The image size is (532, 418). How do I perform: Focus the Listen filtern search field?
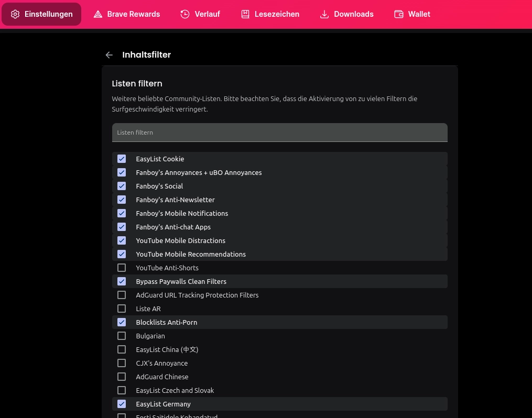tap(279, 133)
